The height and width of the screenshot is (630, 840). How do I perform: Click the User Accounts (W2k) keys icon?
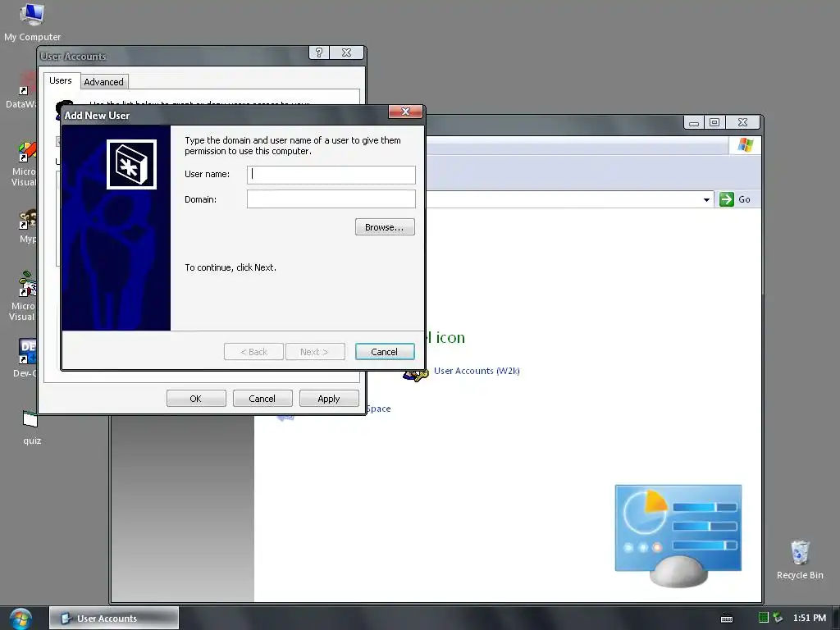pos(415,373)
